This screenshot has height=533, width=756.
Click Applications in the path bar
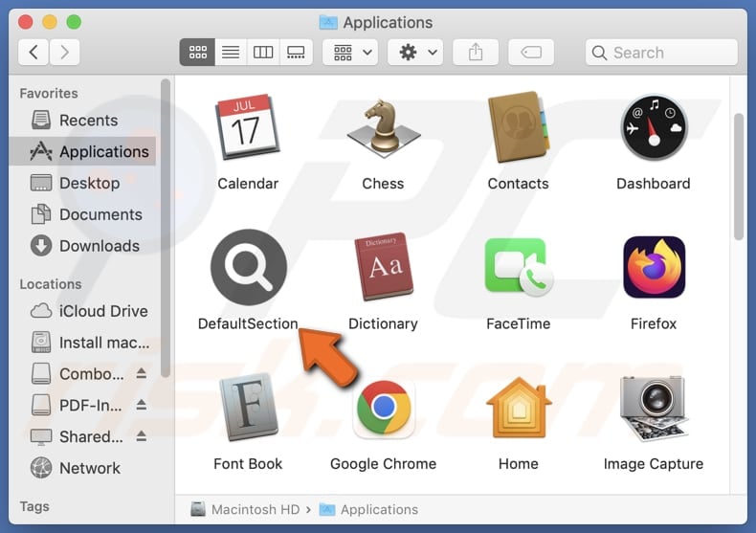click(368, 509)
